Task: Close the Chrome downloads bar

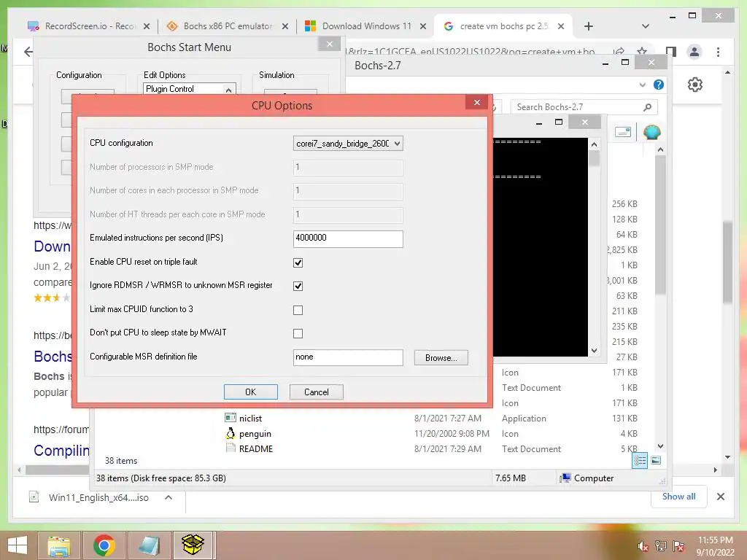Action: [x=720, y=497]
